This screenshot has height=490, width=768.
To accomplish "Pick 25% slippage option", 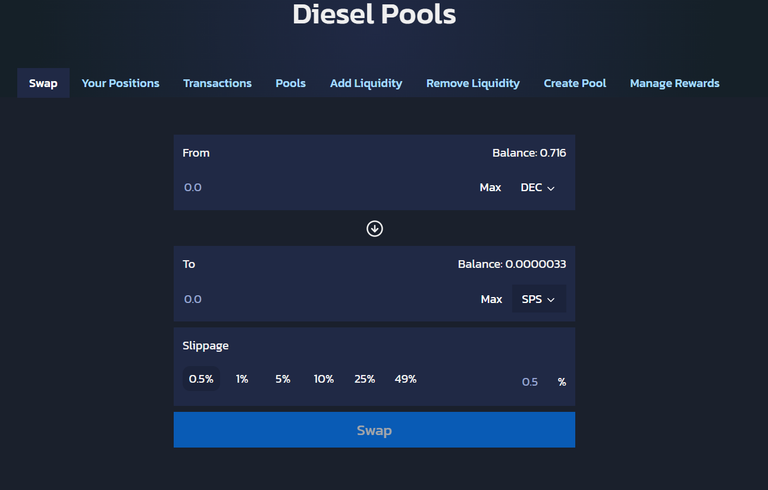I will pyautogui.click(x=365, y=379).
